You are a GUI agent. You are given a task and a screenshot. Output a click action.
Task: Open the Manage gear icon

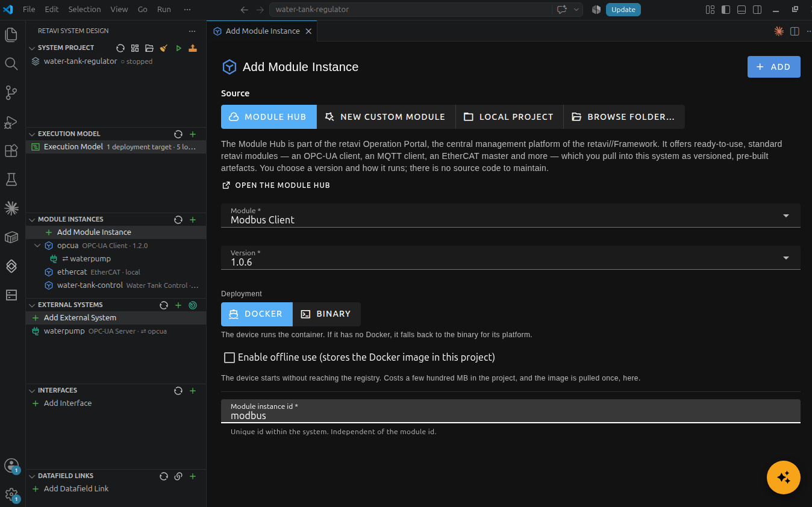(11, 494)
